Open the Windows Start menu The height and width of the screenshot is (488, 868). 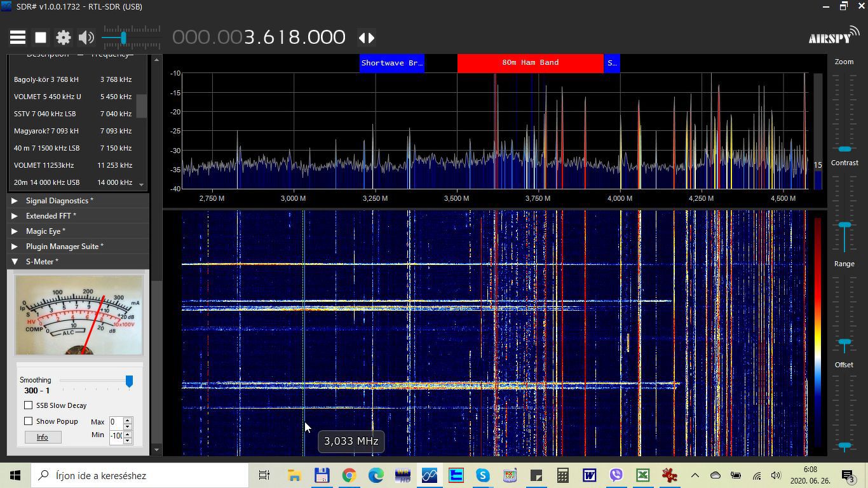(15, 475)
